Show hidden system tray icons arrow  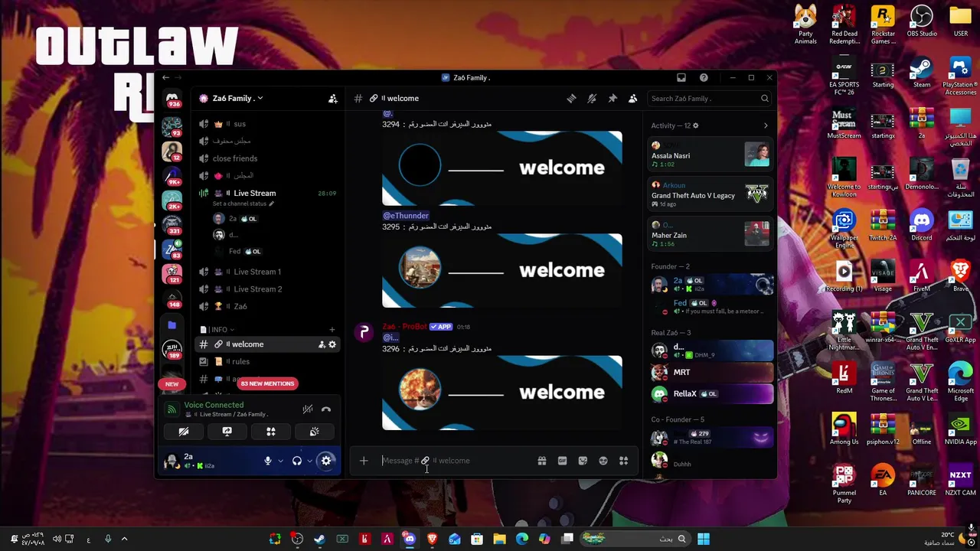click(x=124, y=539)
